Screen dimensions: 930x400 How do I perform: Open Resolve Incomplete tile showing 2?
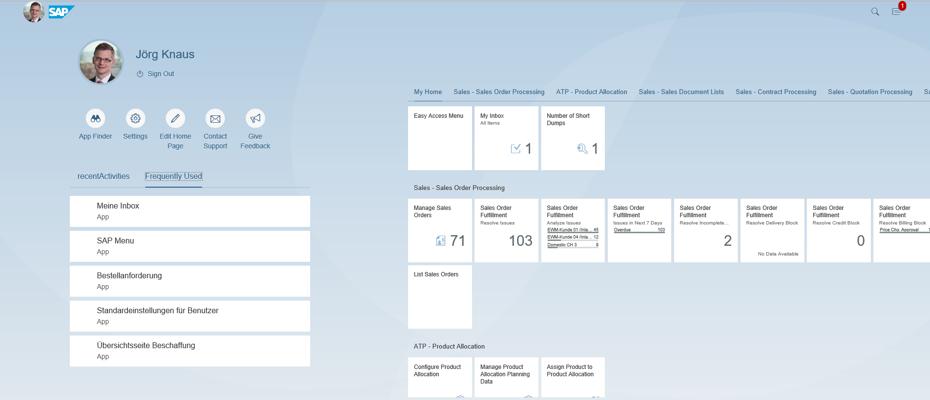click(x=706, y=230)
